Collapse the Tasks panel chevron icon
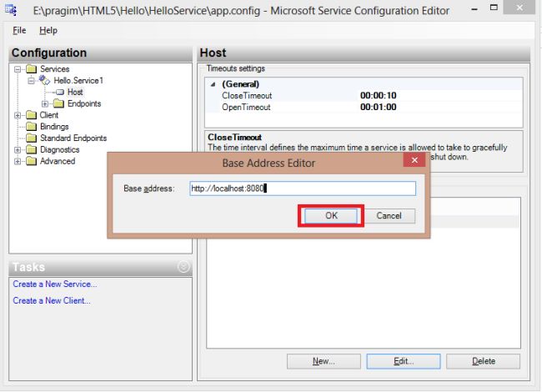Viewport: 542px width, 392px height. point(183,267)
